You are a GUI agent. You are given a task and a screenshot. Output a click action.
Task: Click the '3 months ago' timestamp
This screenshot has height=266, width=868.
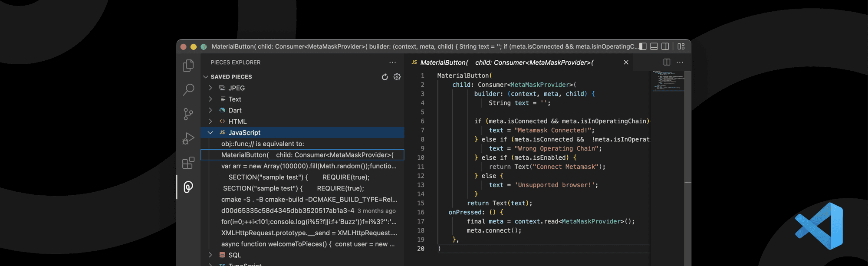[376, 211]
